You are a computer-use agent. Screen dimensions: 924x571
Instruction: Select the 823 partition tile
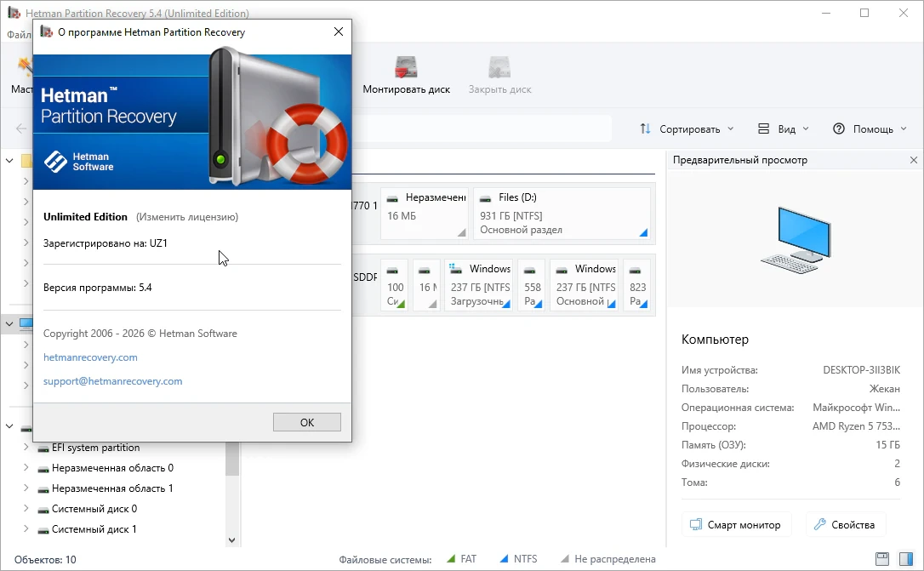[x=637, y=284]
